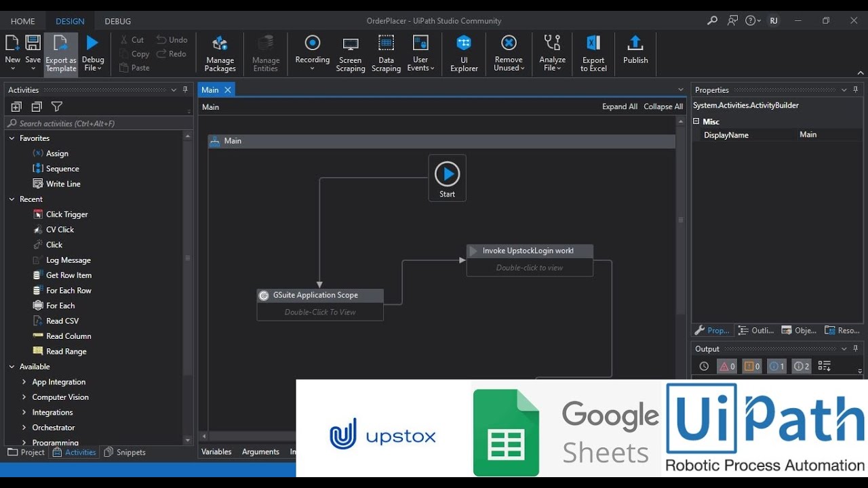Click the RJ user avatar
The width and height of the screenshot is (868, 488).
tap(774, 21)
